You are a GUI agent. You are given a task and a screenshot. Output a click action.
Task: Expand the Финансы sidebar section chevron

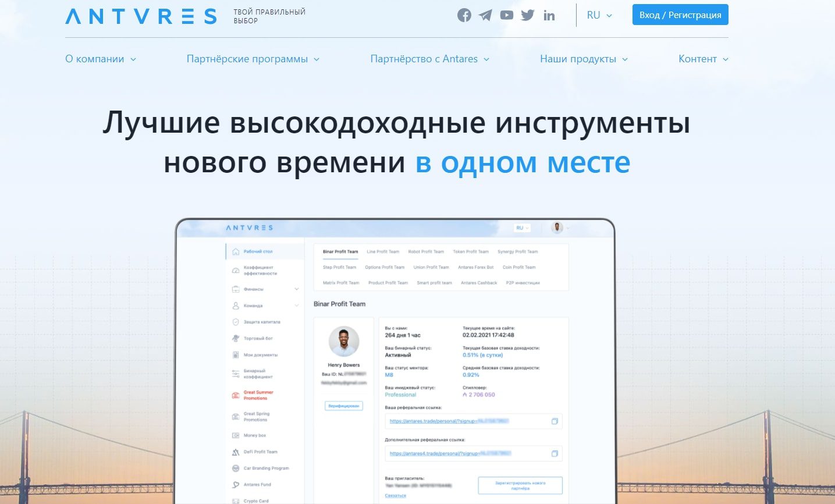296,289
